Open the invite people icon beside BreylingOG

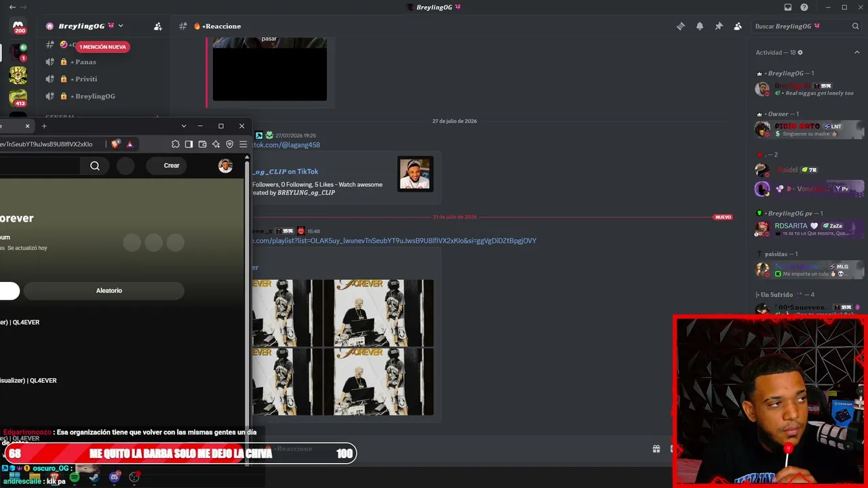tap(158, 26)
